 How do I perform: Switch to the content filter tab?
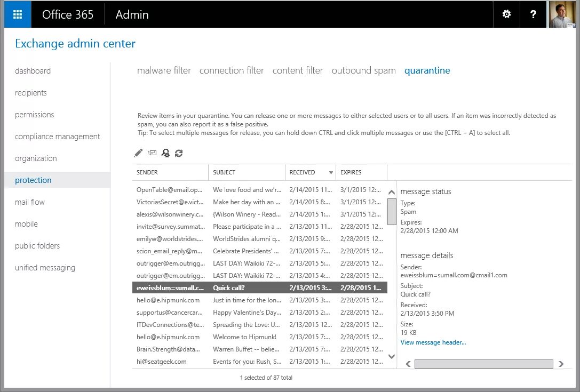(298, 70)
